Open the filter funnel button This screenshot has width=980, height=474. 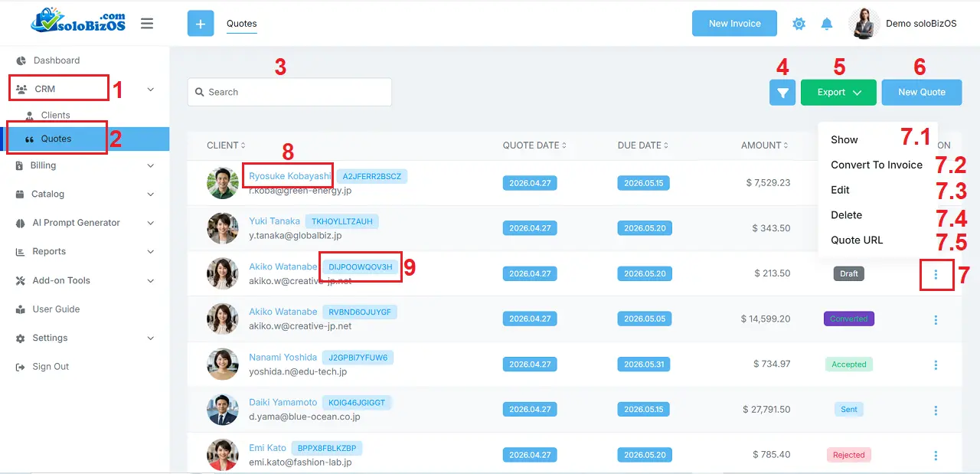point(782,92)
